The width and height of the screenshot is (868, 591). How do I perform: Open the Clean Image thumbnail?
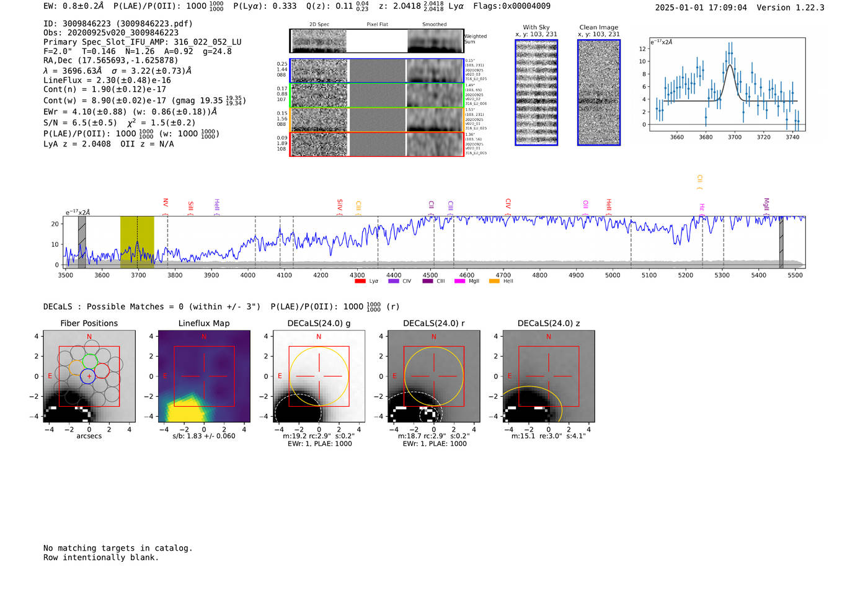599,92
